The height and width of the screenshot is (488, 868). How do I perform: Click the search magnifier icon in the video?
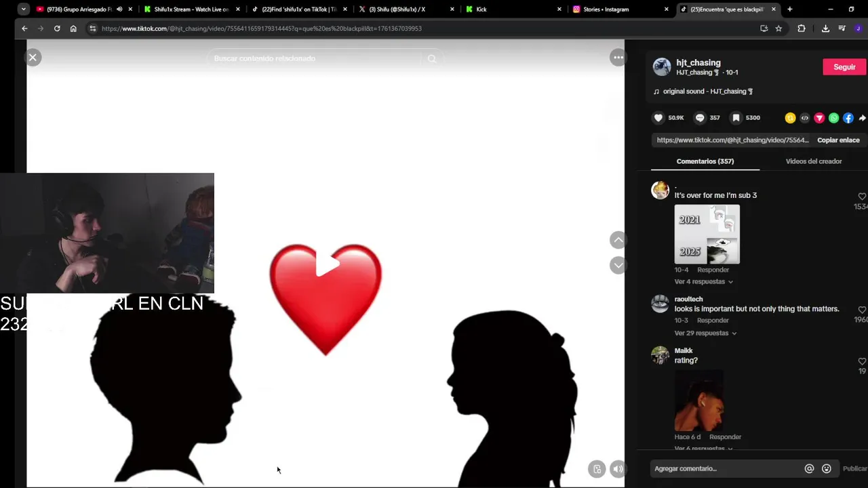[x=432, y=59]
